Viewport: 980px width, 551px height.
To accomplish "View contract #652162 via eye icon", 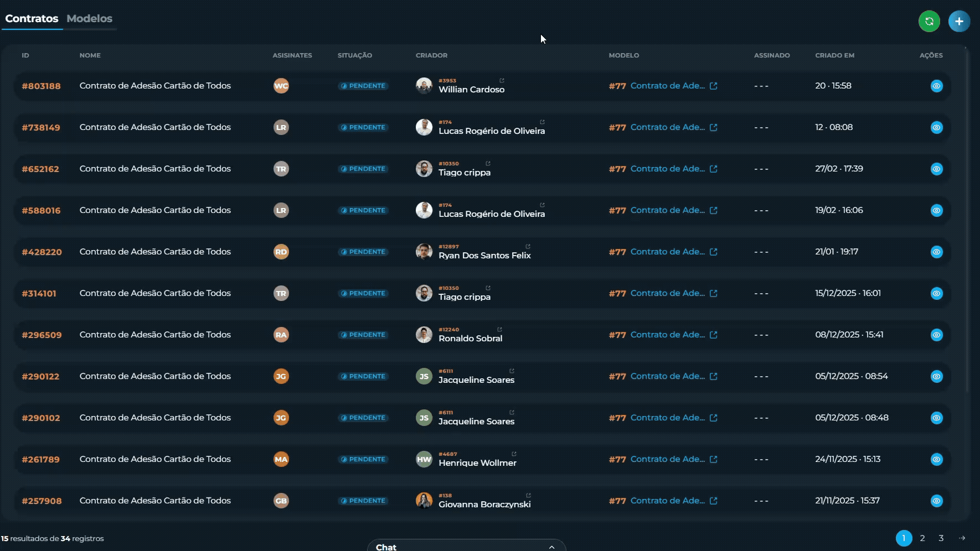I will [x=936, y=169].
